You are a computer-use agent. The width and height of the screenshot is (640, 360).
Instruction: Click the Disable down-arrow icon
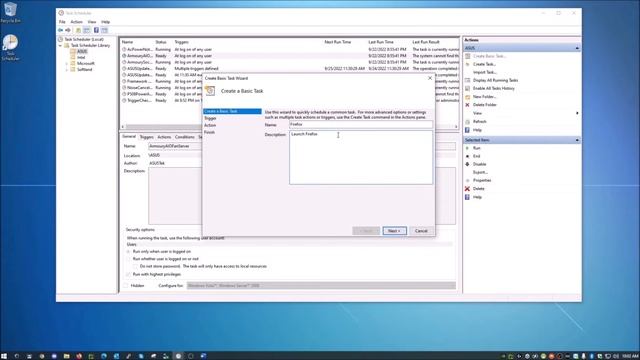(x=468, y=164)
